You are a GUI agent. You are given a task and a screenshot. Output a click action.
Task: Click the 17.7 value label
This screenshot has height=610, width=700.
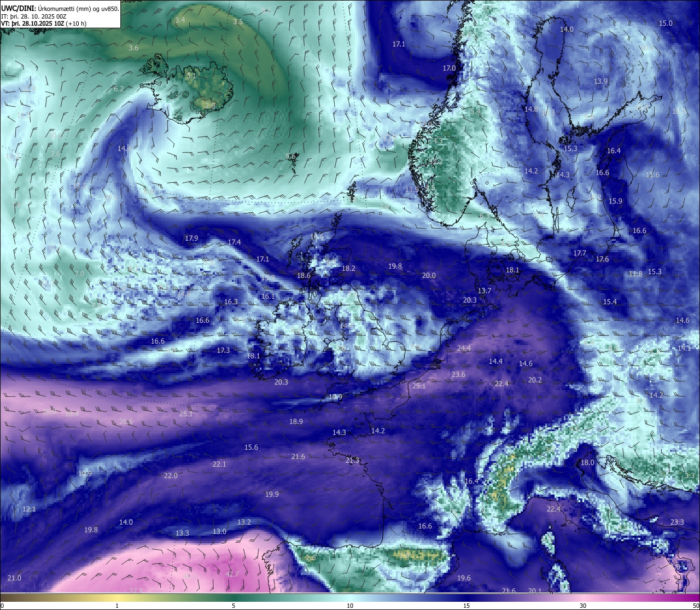coord(580,253)
